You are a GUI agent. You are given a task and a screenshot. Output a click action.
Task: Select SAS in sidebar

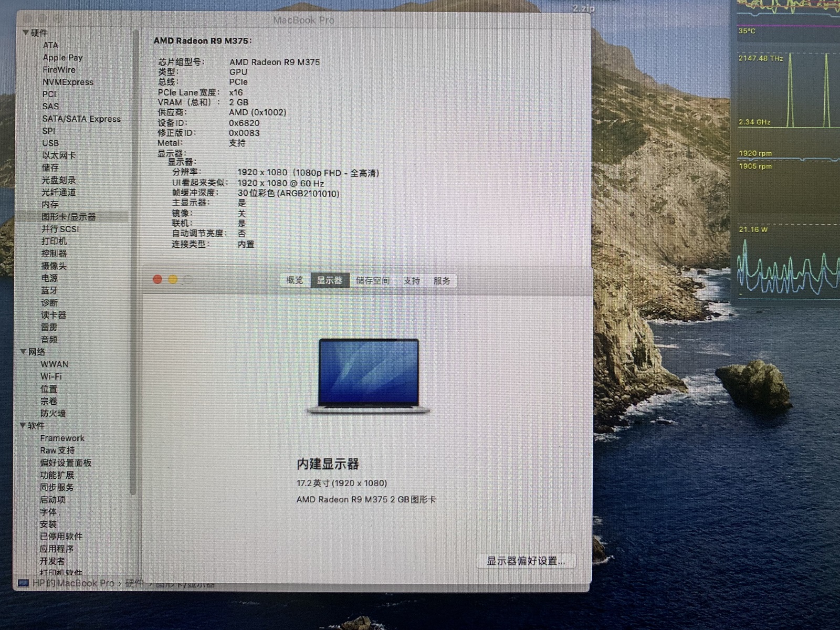(x=50, y=106)
